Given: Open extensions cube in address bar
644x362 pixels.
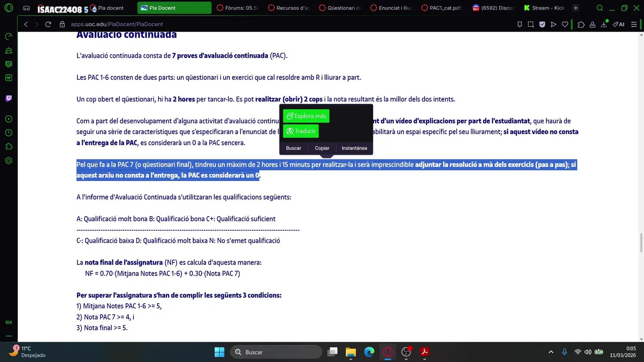Looking at the screenshot, I should click(581, 24).
